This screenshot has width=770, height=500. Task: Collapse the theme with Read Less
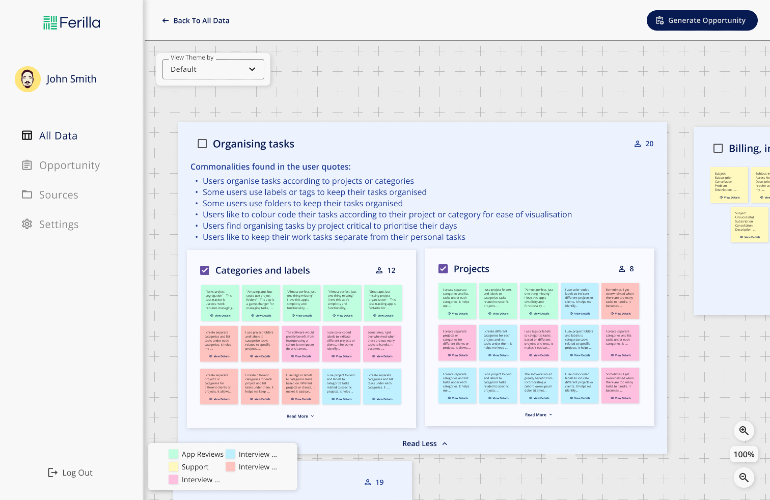(425, 444)
